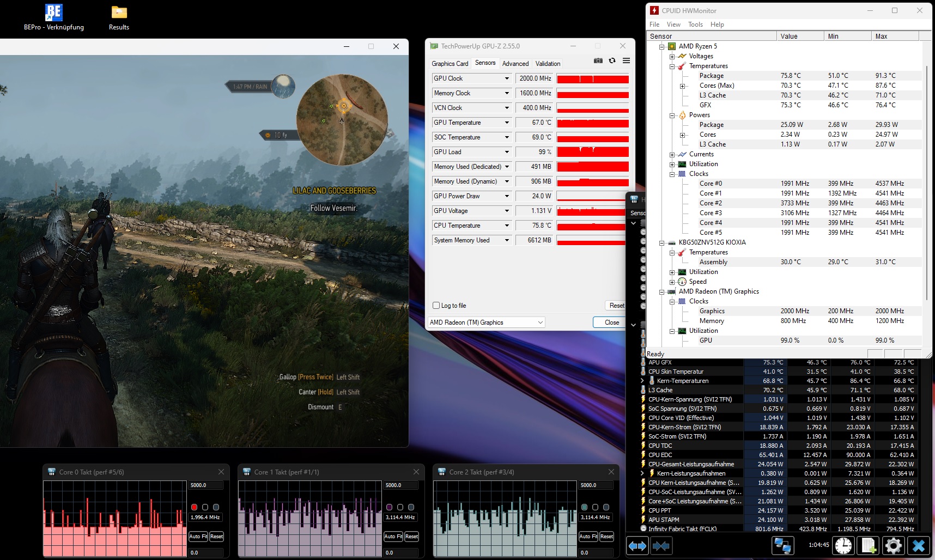The height and width of the screenshot is (560, 935).
Task: Open HWMonitor View menu
Action: [673, 25]
